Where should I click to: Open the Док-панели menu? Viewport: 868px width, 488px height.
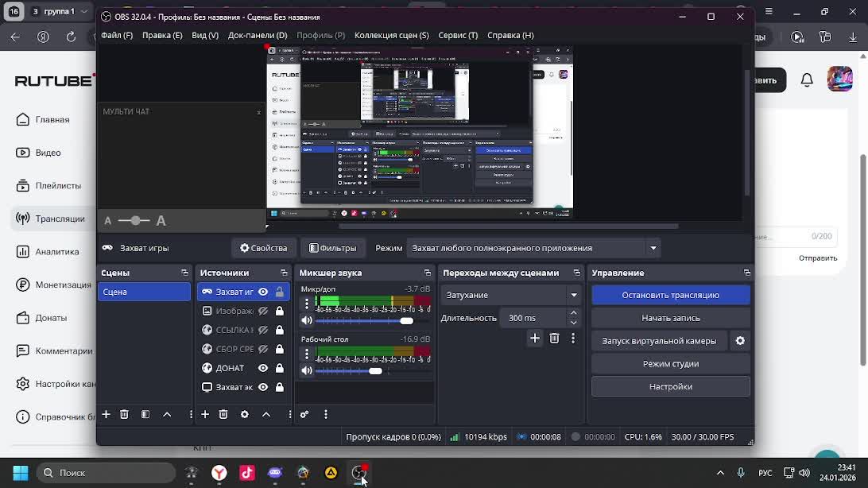coord(258,35)
